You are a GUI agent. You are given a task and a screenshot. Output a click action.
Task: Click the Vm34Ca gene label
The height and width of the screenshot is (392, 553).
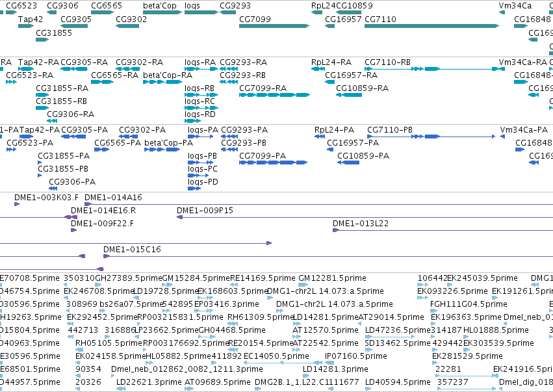(x=515, y=6)
